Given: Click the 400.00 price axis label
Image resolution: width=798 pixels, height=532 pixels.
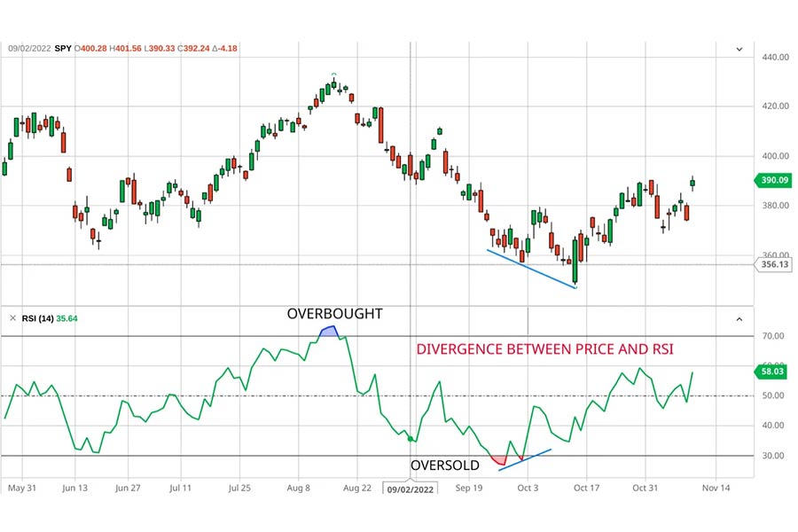Looking at the screenshot, I should pyautogui.click(x=776, y=156).
